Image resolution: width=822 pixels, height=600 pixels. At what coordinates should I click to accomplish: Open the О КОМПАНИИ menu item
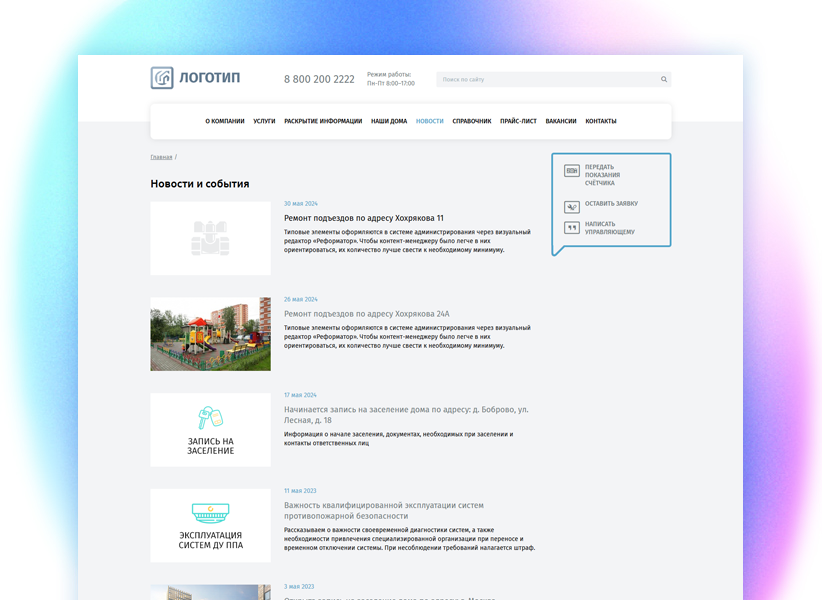click(225, 121)
